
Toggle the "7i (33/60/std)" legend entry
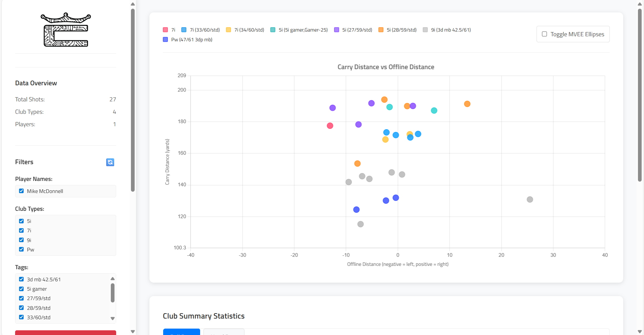pos(201,30)
